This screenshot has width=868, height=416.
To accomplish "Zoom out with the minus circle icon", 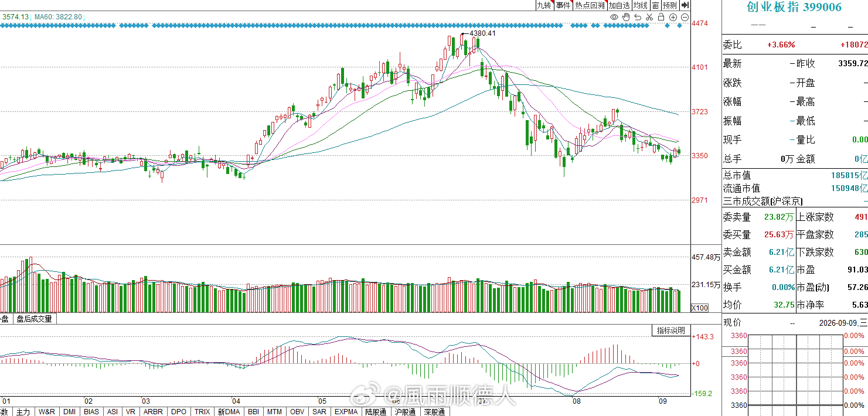I will 685,17.
